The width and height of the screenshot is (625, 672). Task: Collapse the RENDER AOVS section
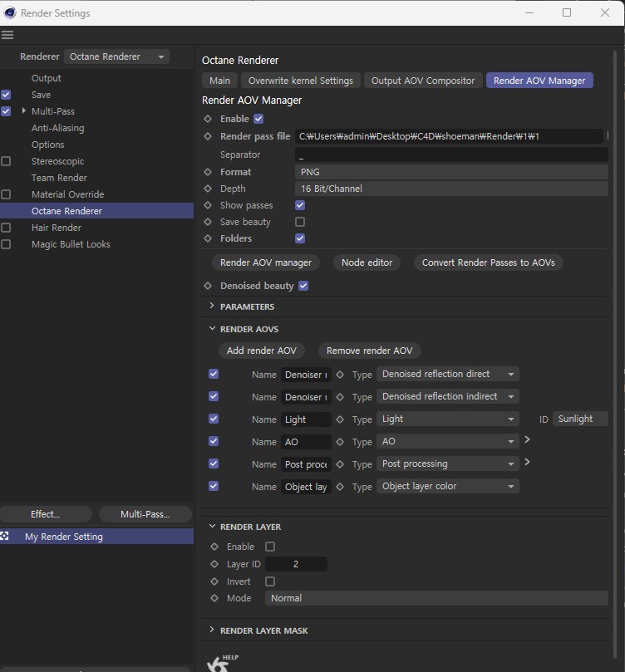click(212, 328)
